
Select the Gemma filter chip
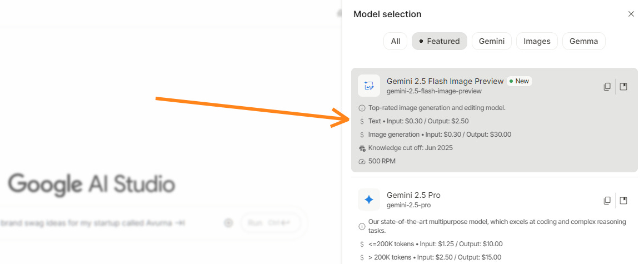click(583, 41)
